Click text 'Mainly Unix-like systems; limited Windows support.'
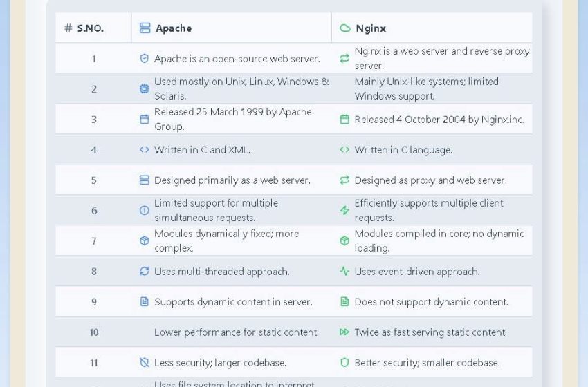Screen dimensions: 588x387 tap(427, 88)
